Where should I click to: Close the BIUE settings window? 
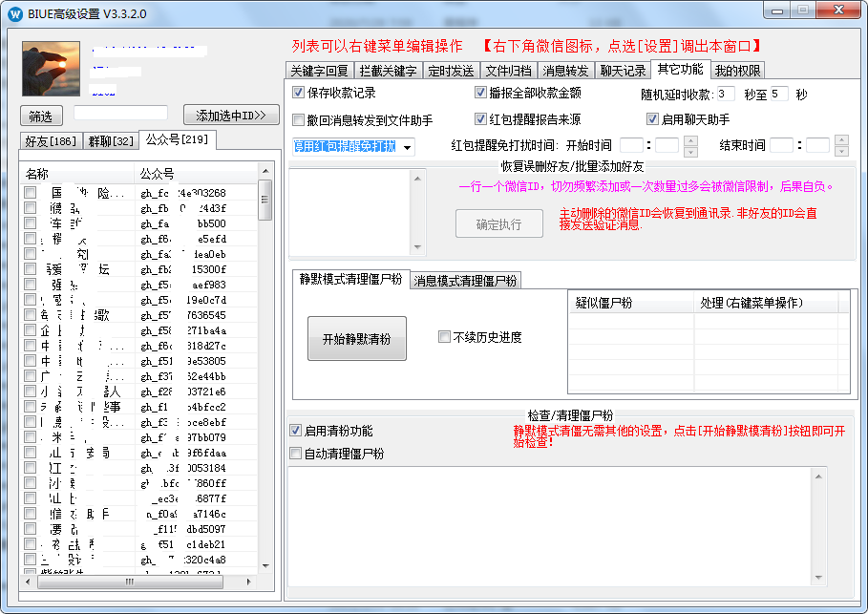[839, 10]
